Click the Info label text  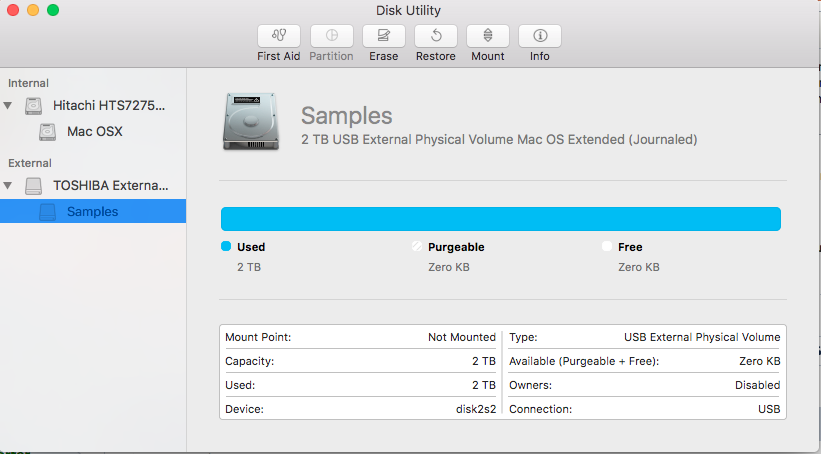[x=540, y=56]
